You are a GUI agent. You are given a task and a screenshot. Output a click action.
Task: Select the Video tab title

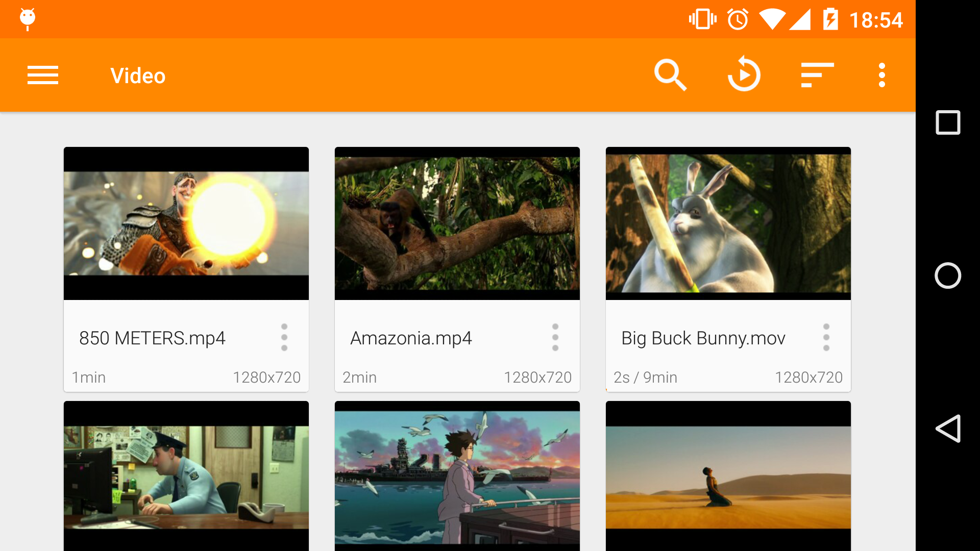click(138, 75)
